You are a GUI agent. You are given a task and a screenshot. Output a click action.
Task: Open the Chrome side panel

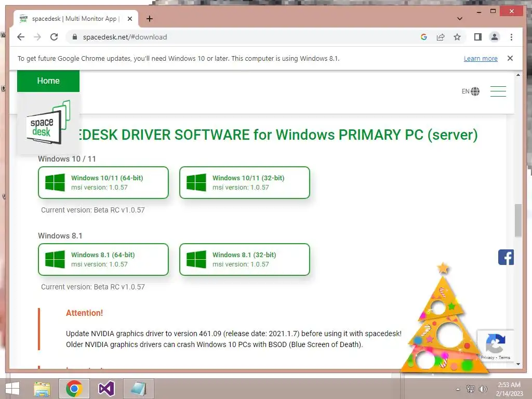478,37
